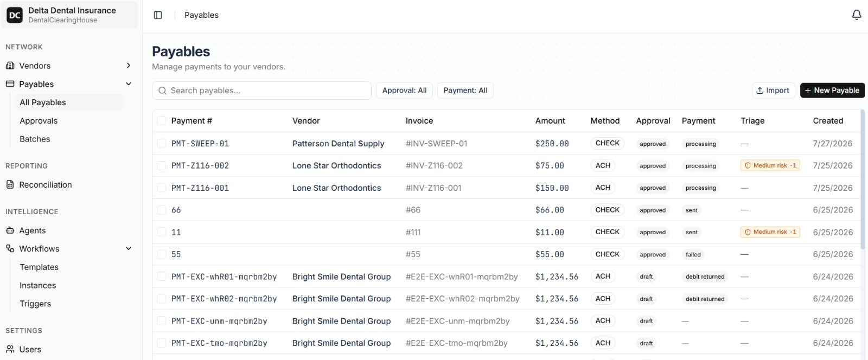Viewport: 868px width, 360px height.
Task: Click CHECK method badge for PMT-SWEEP-01
Action: [x=607, y=144]
